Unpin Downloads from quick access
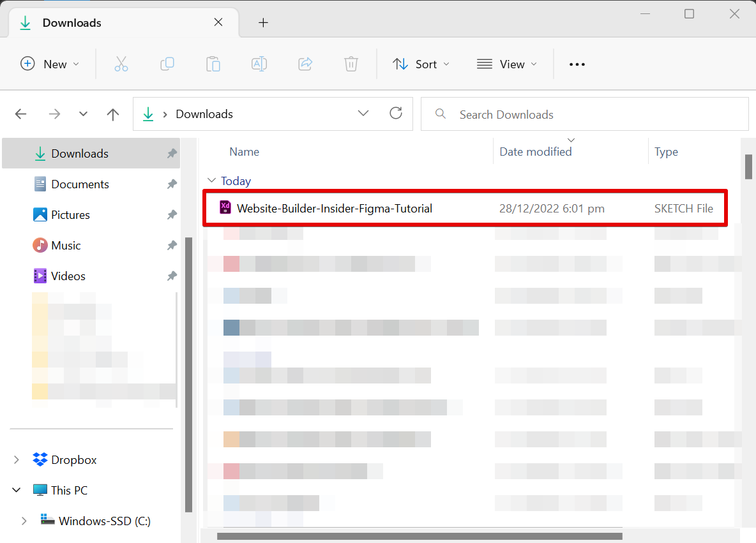Viewport: 756px width, 543px height. click(x=172, y=154)
